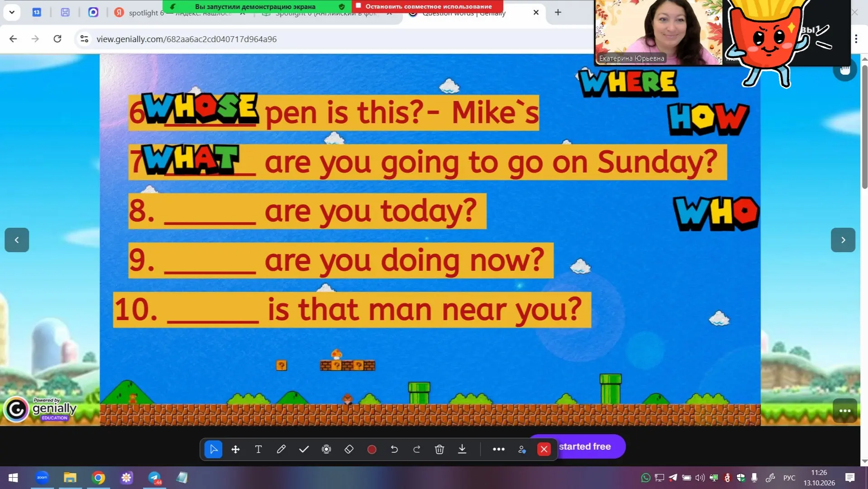
Task: Reload the Genially page
Action: (57, 39)
